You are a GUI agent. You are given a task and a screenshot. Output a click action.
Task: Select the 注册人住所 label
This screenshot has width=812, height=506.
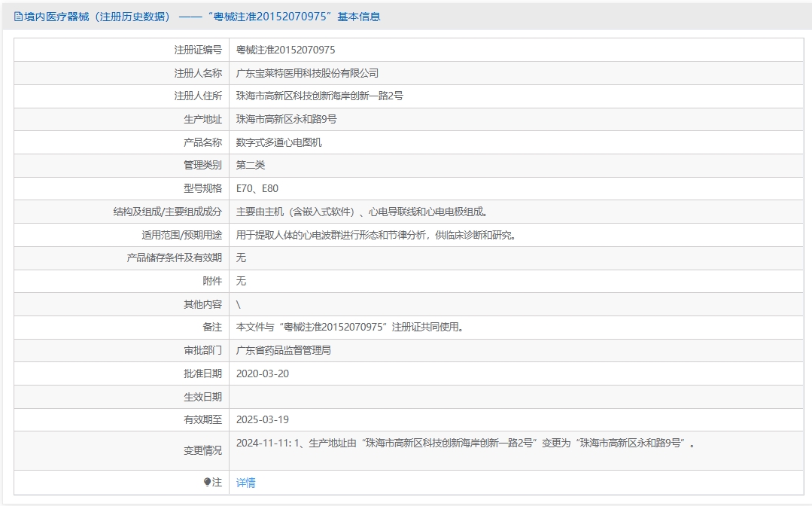click(198, 96)
